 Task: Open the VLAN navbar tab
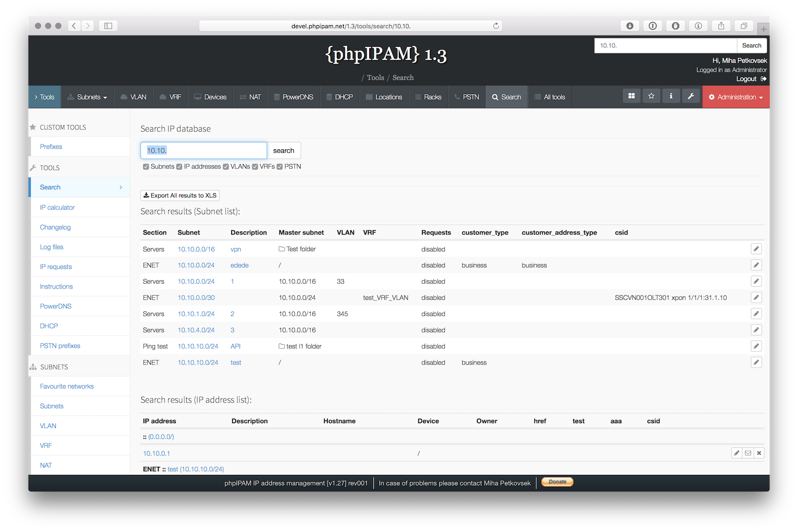pyautogui.click(x=134, y=97)
